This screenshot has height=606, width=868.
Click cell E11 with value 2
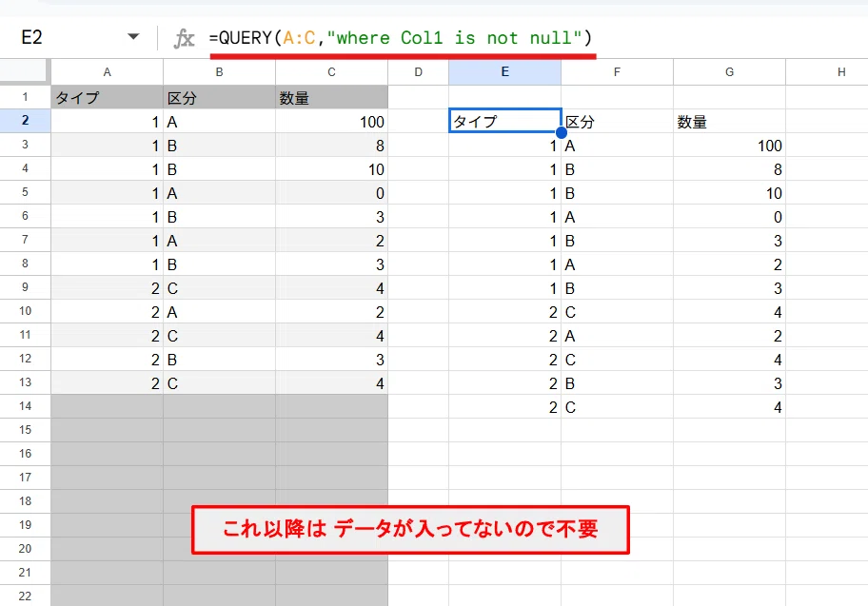[x=504, y=336]
